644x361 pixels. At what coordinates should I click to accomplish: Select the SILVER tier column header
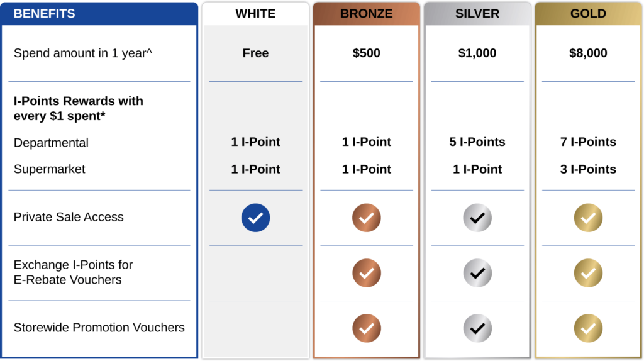click(x=477, y=14)
